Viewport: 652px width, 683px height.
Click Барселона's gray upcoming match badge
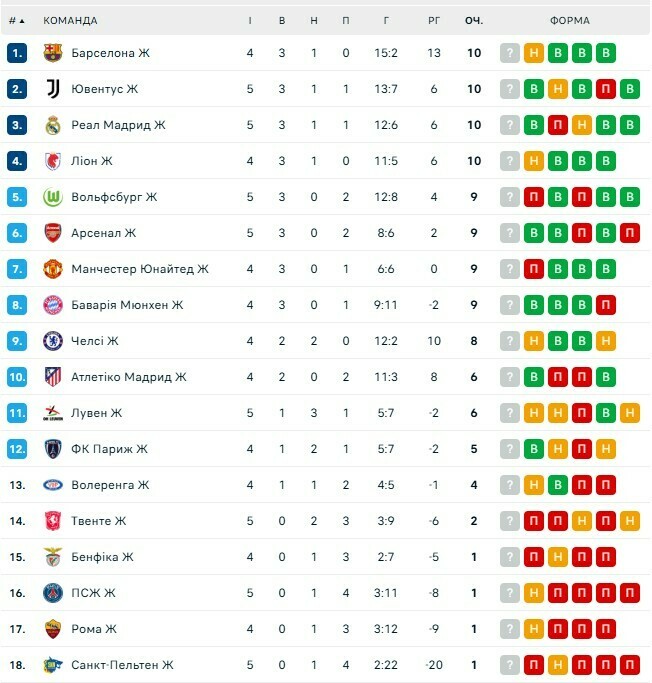pos(510,53)
